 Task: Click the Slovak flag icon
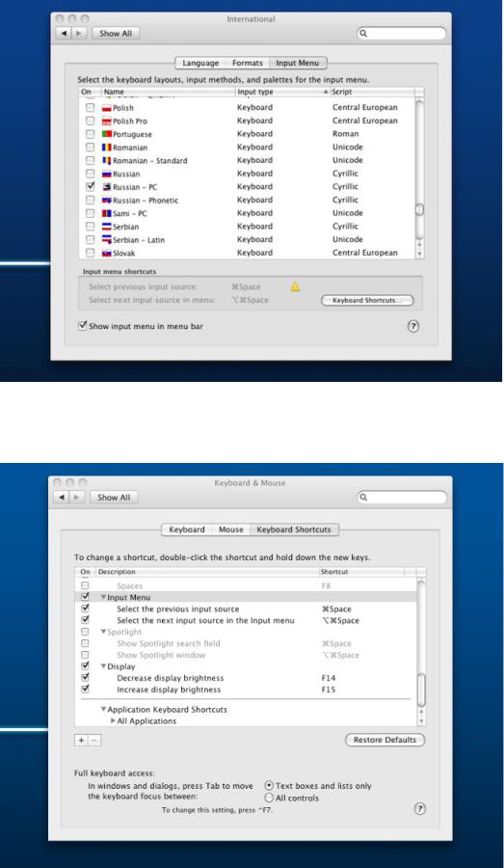(107, 253)
